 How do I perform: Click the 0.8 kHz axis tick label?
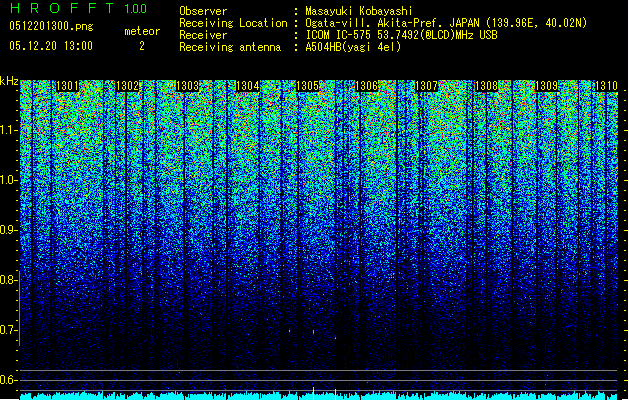pos(8,280)
